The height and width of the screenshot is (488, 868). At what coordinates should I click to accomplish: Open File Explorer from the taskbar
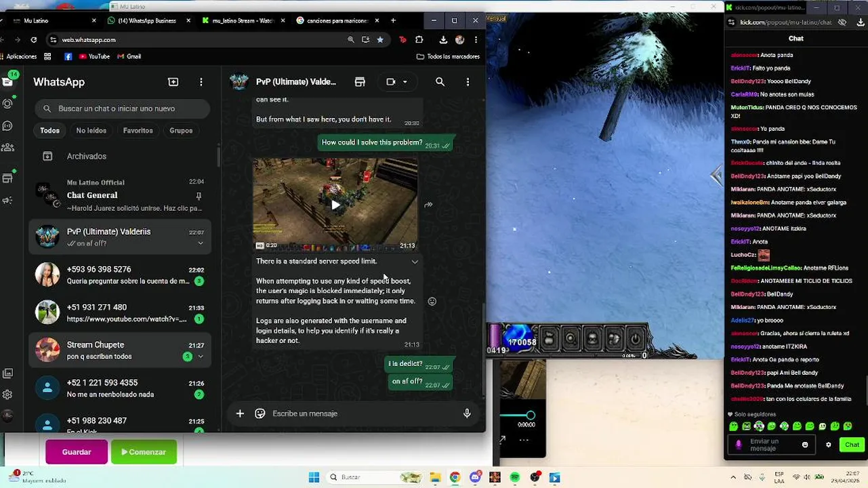tap(435, 477)
